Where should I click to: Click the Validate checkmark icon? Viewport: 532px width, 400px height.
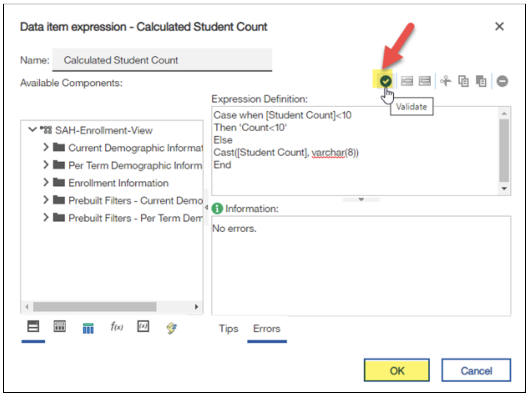click(385, 81)
